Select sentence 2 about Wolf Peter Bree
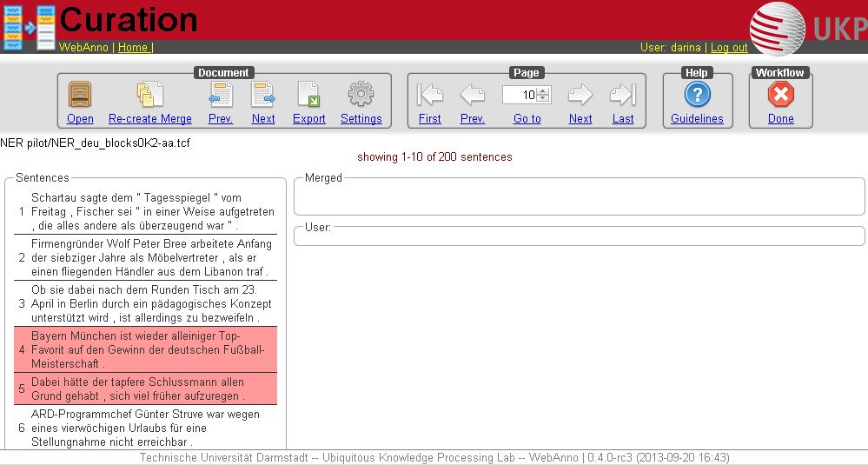 click(145, 257)
